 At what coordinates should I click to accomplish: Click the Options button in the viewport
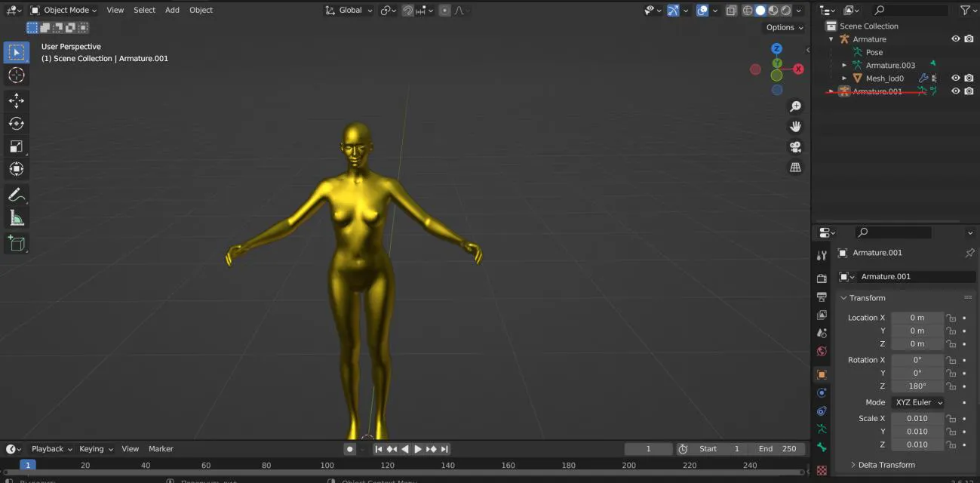point(782,27)
